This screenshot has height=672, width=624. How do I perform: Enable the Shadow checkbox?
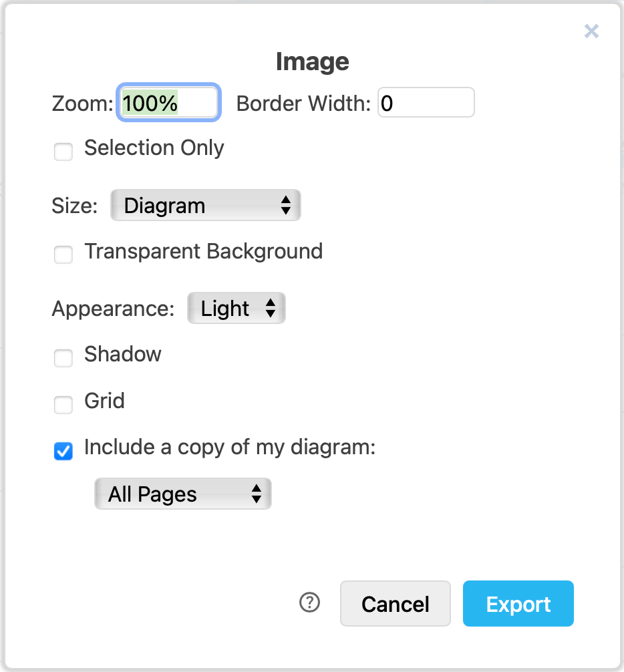(63, 358)
